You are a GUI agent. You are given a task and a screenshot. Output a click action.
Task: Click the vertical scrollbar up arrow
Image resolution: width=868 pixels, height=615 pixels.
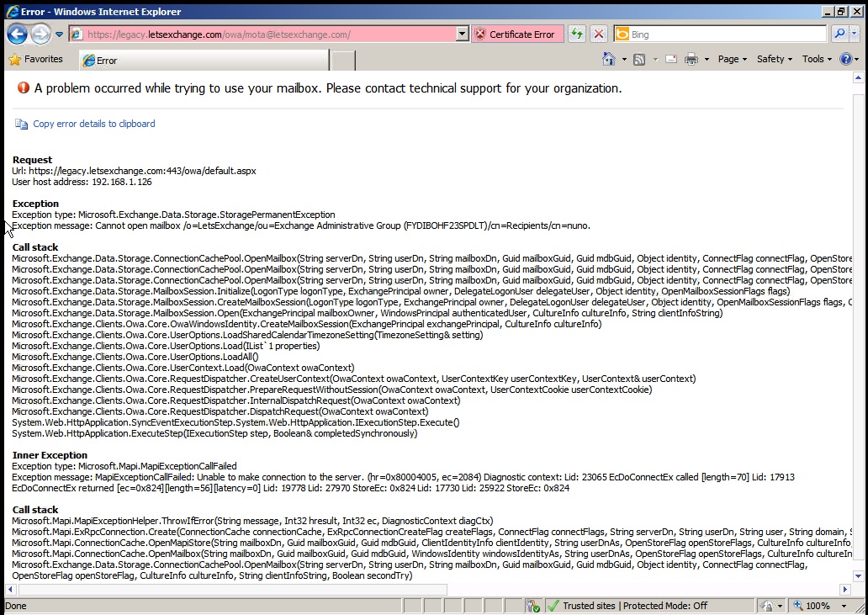point(858,78)
